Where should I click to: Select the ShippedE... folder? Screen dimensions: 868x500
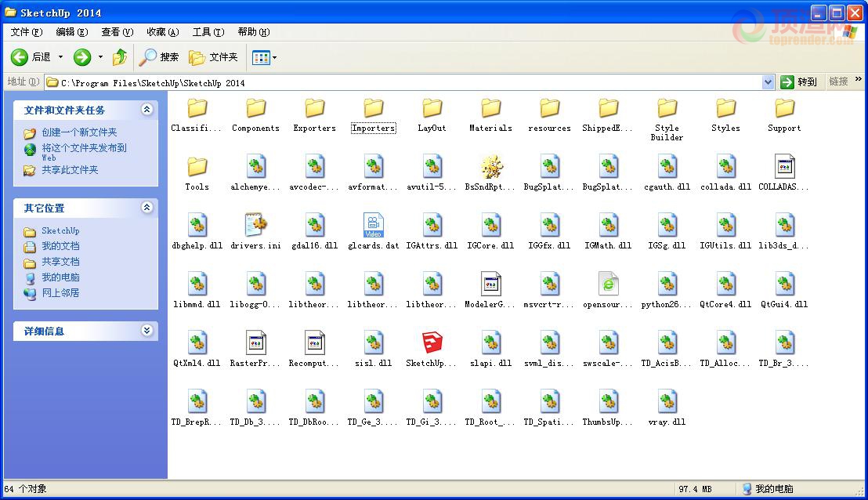click(609, 116)
